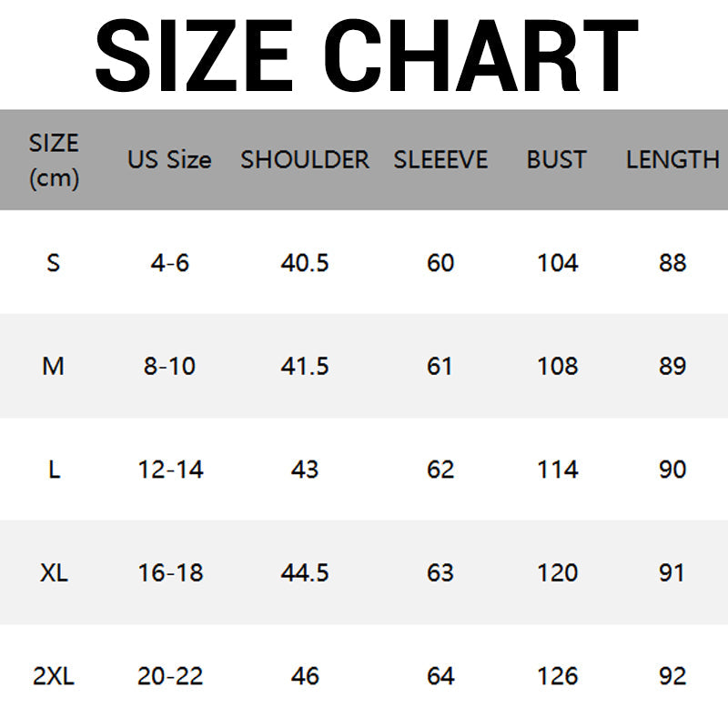Click the length value 89
Screen dimensions: 728x728
672,367
